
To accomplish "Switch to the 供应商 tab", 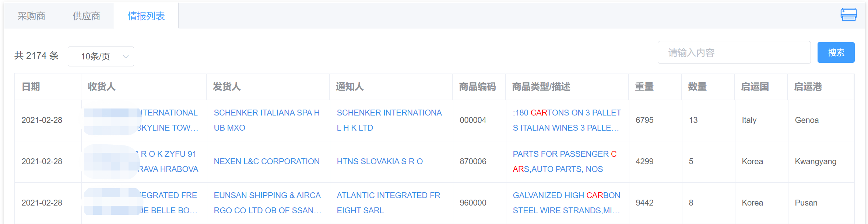I will tap(87, 16).
